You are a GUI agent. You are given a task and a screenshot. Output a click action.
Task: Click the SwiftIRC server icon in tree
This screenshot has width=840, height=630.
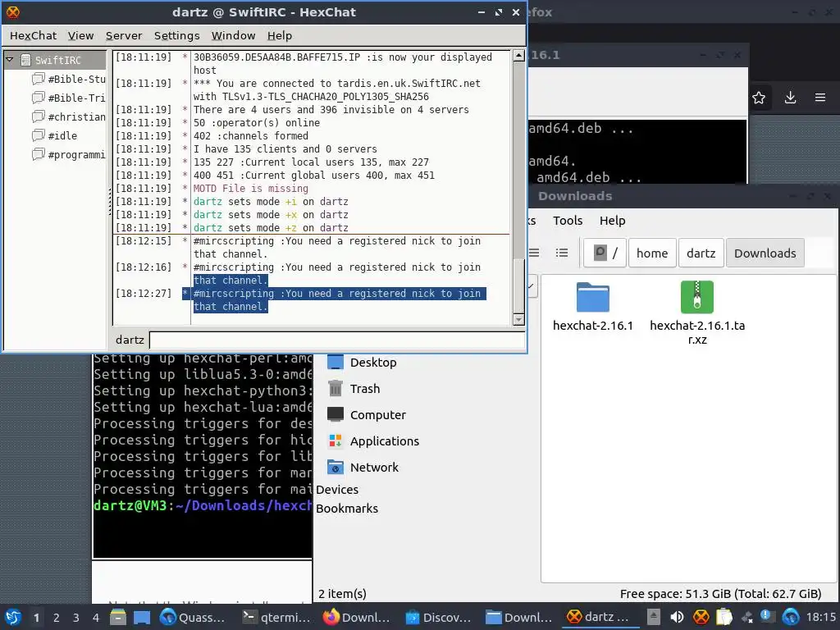[x=25, y=60]
